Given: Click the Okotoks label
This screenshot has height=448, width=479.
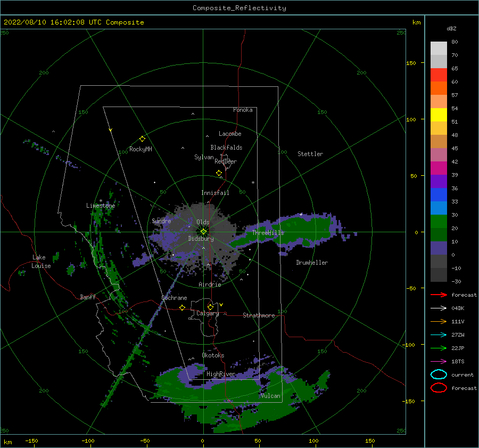Looking at the screenshot, I should click(x=213, y=355).
